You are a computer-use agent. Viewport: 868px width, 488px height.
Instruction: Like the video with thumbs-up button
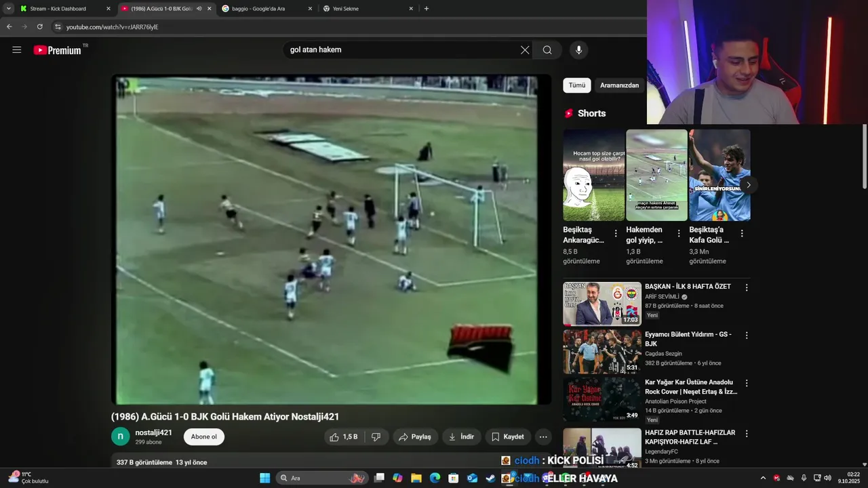[344, 437]
